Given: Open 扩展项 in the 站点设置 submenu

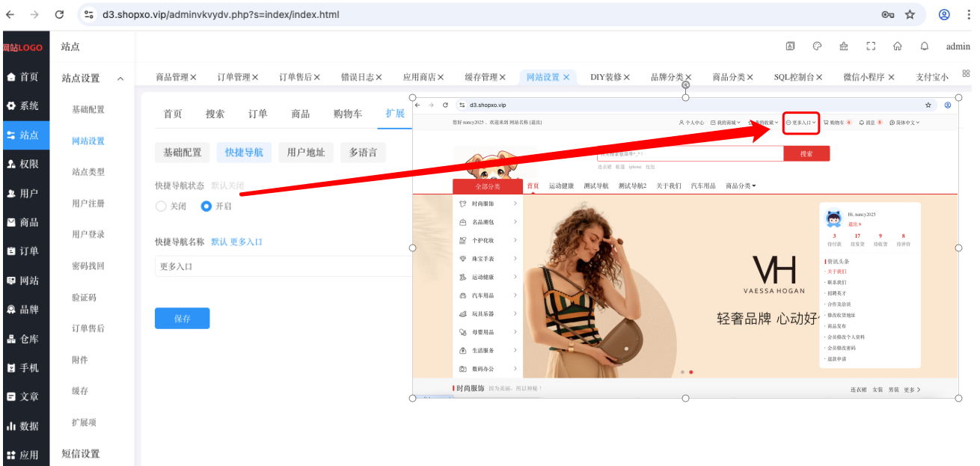Looking at the screenshot, I should pos(85,423).
